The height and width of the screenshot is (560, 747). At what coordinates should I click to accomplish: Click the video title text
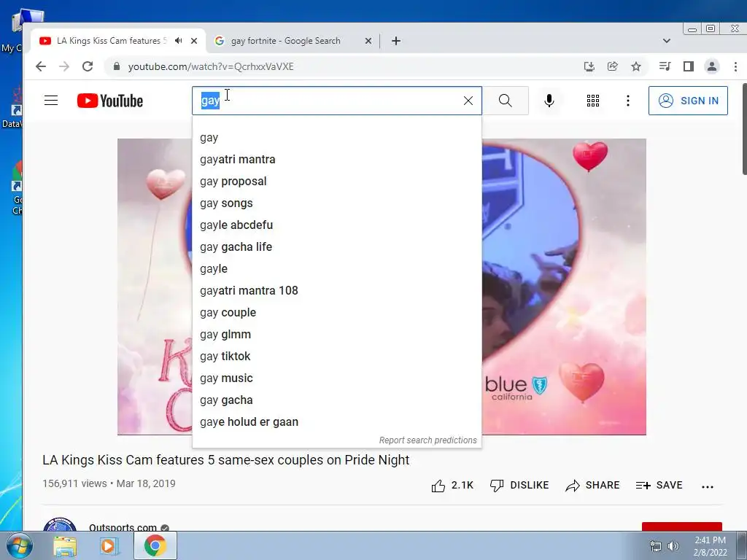tap(226, 460)
